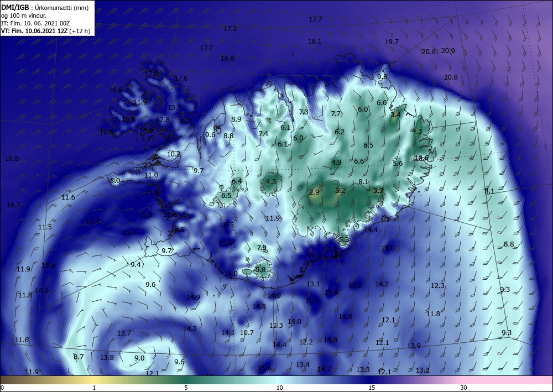The width and height of the screenshot is (553, 392).
Task: Click the 9.4 value
Action: (x=135, y=264)
